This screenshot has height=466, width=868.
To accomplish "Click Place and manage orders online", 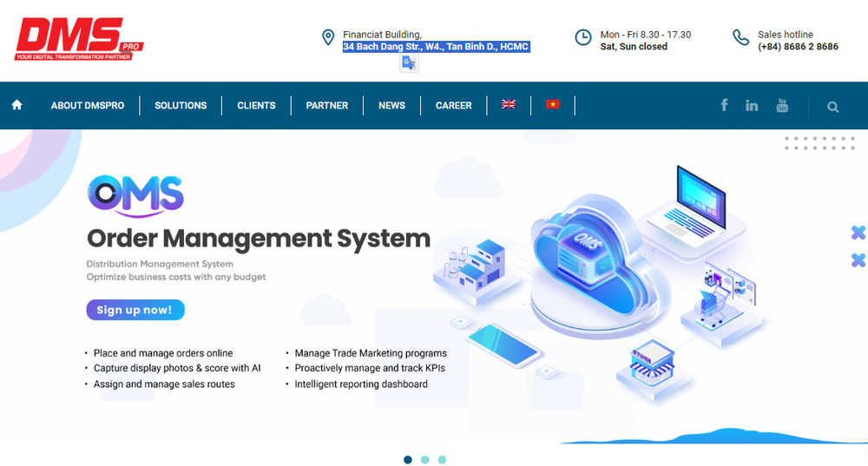I will click(163, 353).
